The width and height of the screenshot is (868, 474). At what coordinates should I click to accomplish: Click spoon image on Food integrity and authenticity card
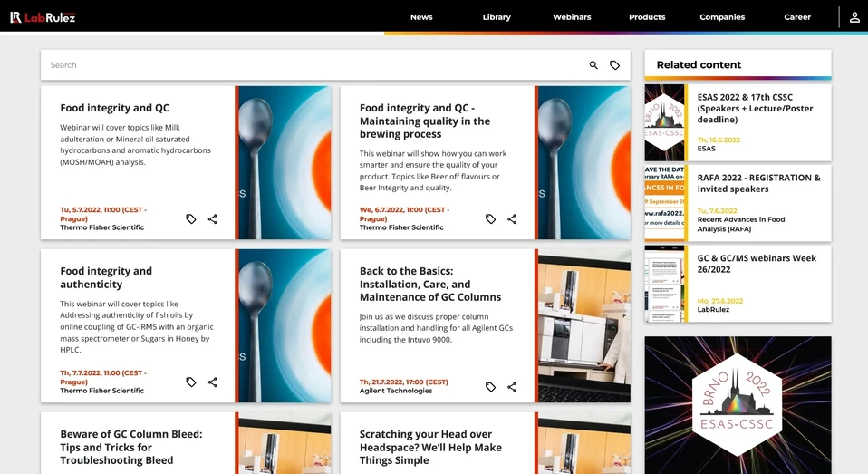pyautogui.click(x=285, y=325)
